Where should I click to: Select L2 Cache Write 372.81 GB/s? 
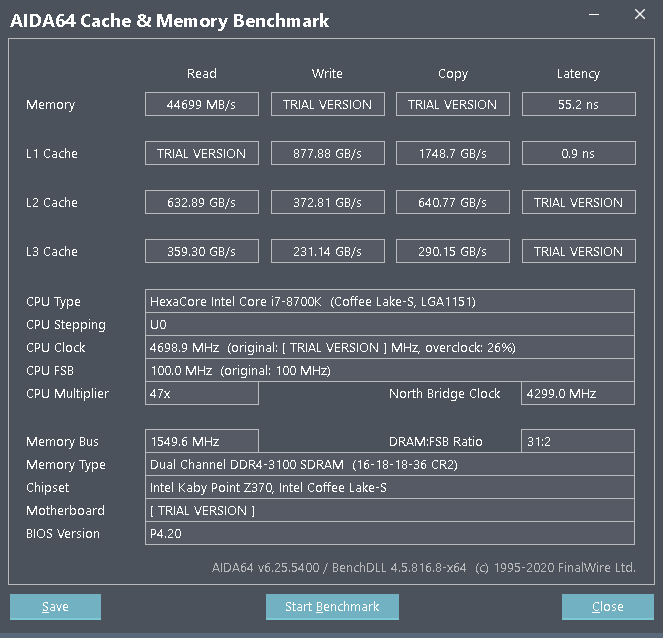pyautogui.click(x=328, y=202)
